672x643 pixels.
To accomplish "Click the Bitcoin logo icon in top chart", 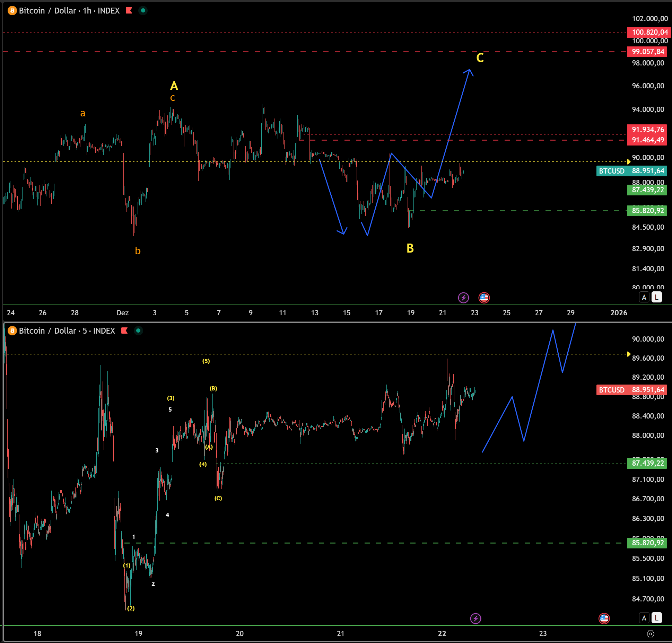I will [x=12, y=11].
